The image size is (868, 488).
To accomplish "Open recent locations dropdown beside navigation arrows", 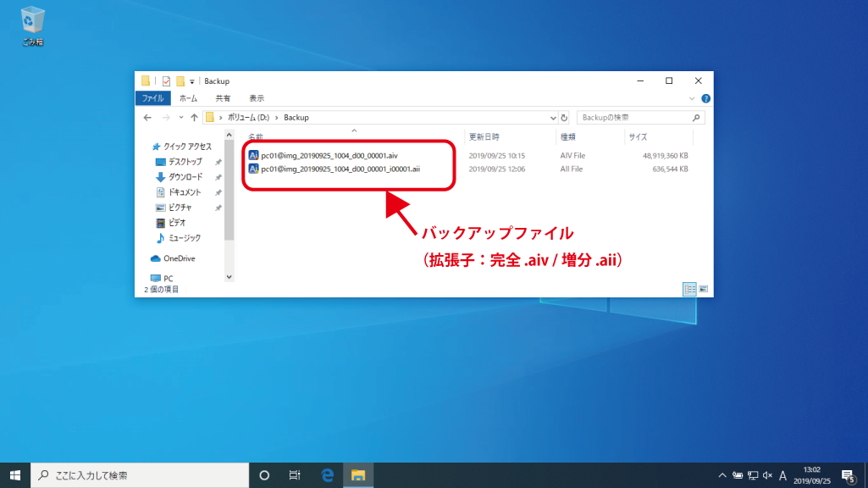I will [x=180, y=118].
